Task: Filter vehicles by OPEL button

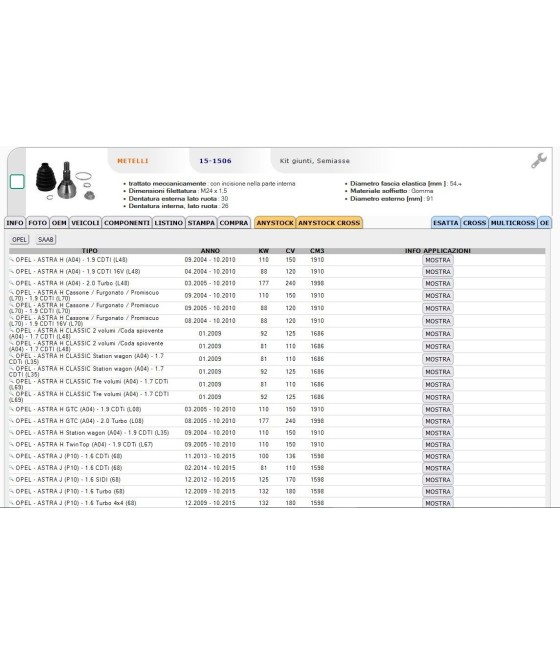Action: [x=19, y=239]
